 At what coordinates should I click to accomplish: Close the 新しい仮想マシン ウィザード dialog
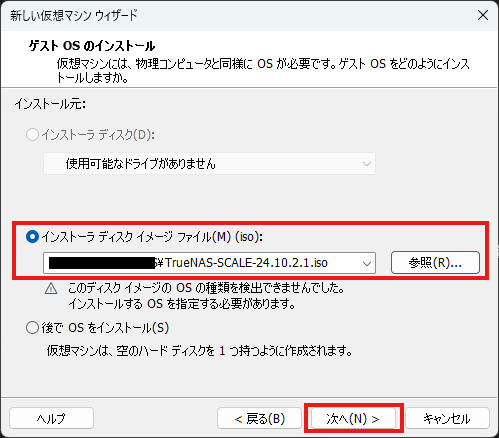pos(483,15)
